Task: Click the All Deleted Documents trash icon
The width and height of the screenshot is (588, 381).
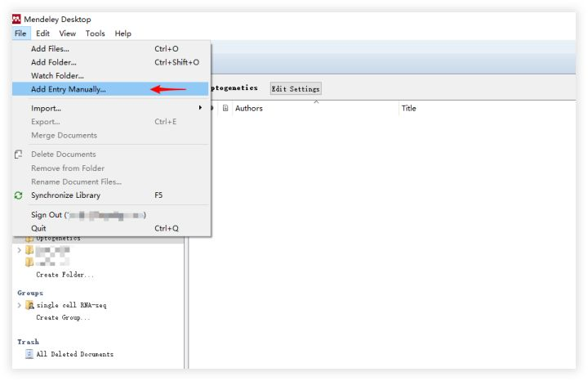Action: (29, 354)
